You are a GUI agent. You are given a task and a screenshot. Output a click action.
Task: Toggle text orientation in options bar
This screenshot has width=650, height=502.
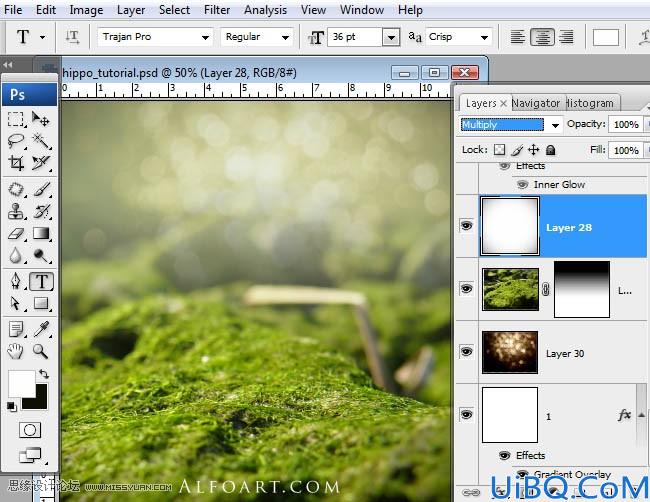(x=72, y=37)
